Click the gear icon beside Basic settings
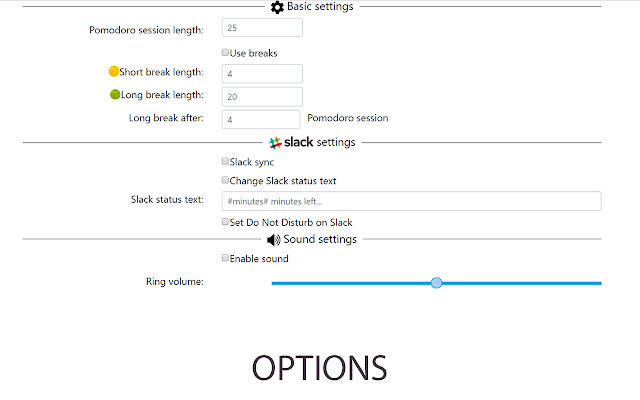Viewport: 640px width, 400px height. coord(277,7)
